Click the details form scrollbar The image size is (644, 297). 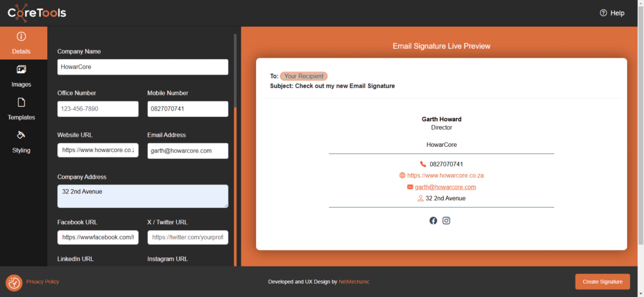click(235, 186)
